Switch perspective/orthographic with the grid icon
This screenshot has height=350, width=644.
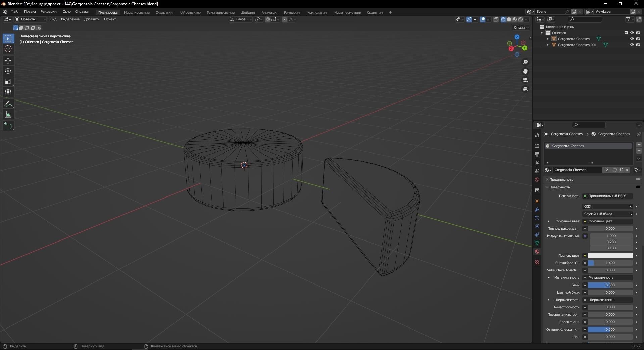tap(525, 89)
